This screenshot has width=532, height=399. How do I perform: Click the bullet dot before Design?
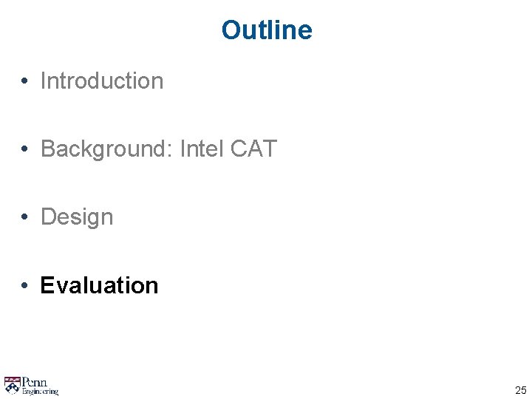25,216
